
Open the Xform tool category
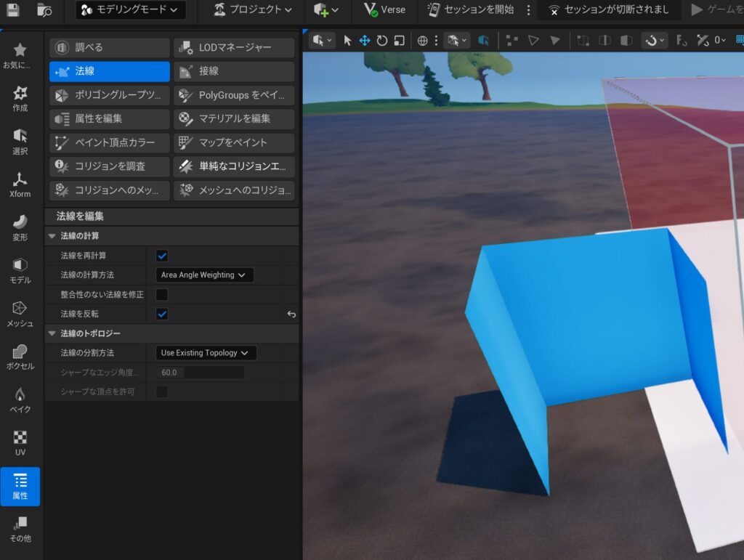20,184
